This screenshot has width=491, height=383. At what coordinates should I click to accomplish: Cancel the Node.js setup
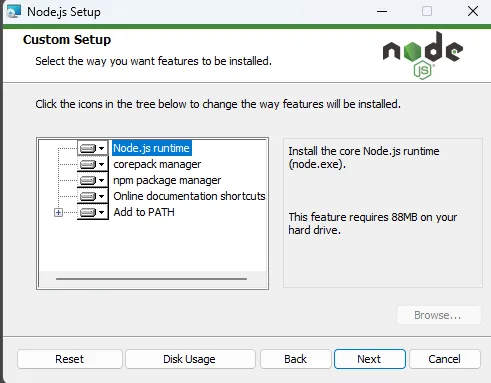pos(445,359)
